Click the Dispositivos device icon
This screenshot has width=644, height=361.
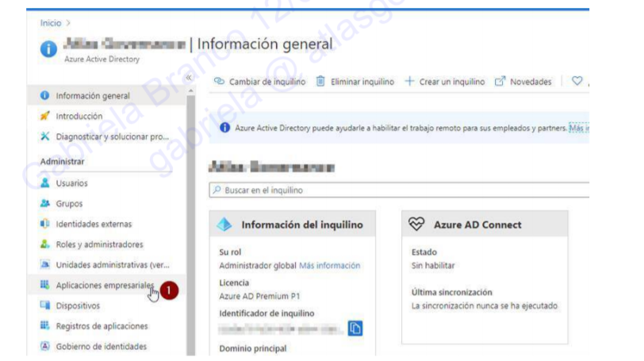44,305
